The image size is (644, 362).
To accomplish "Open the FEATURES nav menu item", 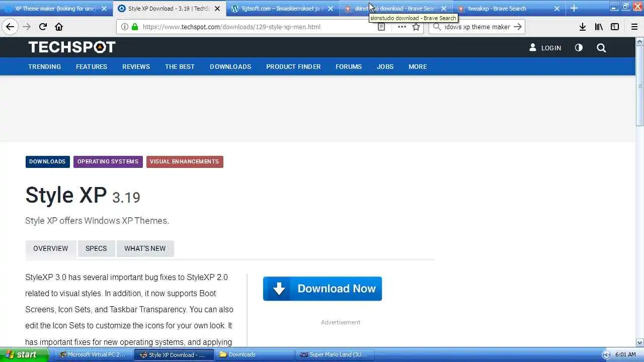I will click(92, 66).
